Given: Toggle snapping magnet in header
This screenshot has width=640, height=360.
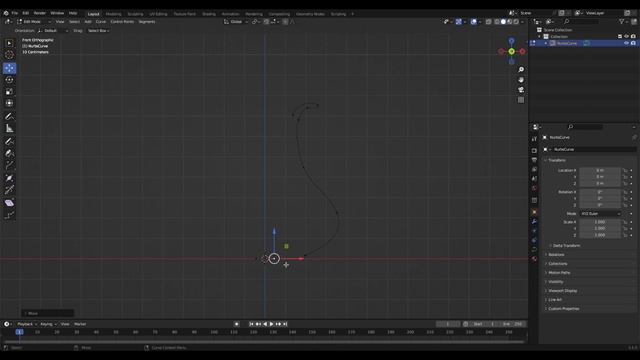Looking at the screenshot, I should 266,22.
